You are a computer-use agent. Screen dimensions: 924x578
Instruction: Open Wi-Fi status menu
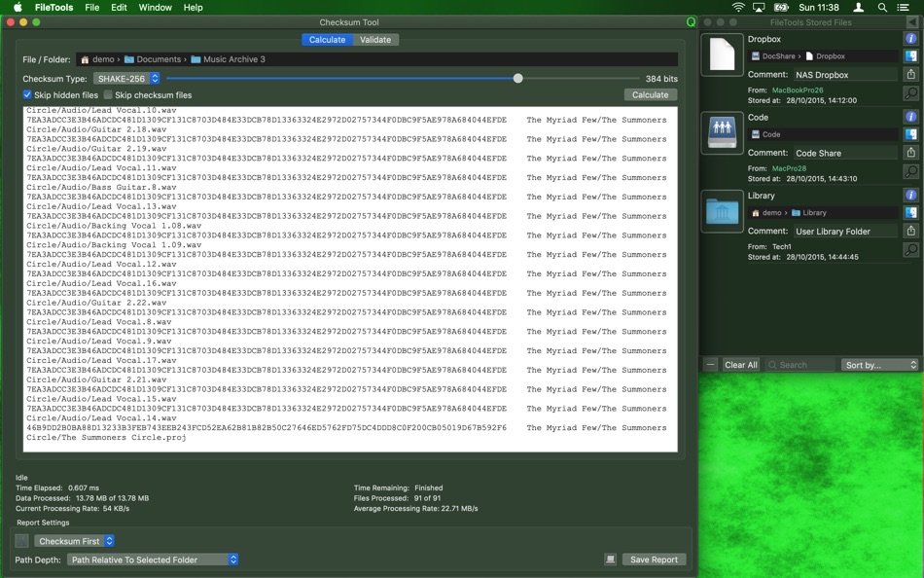[x=738, y=7]
